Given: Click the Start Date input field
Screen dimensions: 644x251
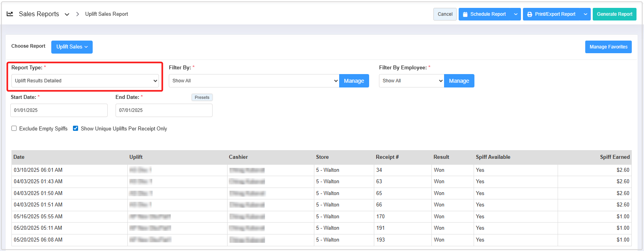Looking at the screenshot, I should (59, 110).
